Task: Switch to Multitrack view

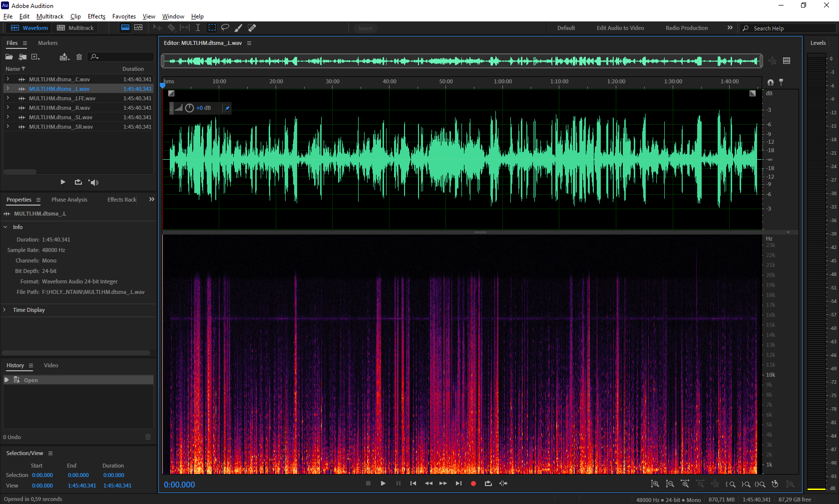Action: (75, 28)
